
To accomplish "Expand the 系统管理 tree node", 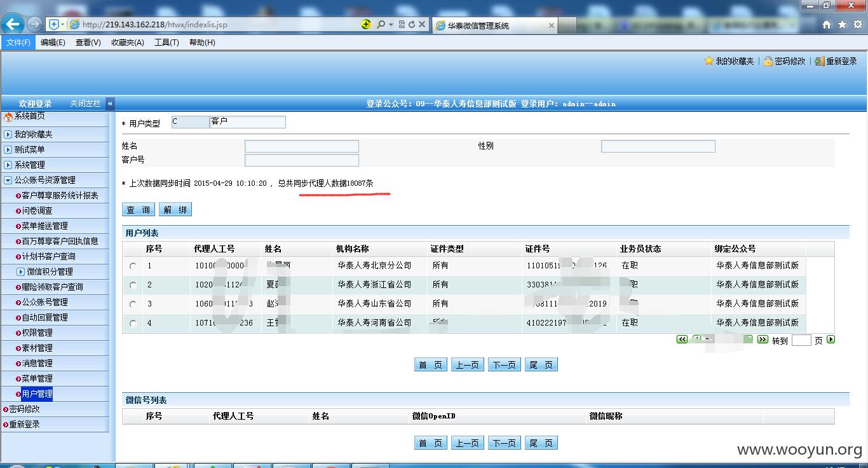I will click(8, 165).
